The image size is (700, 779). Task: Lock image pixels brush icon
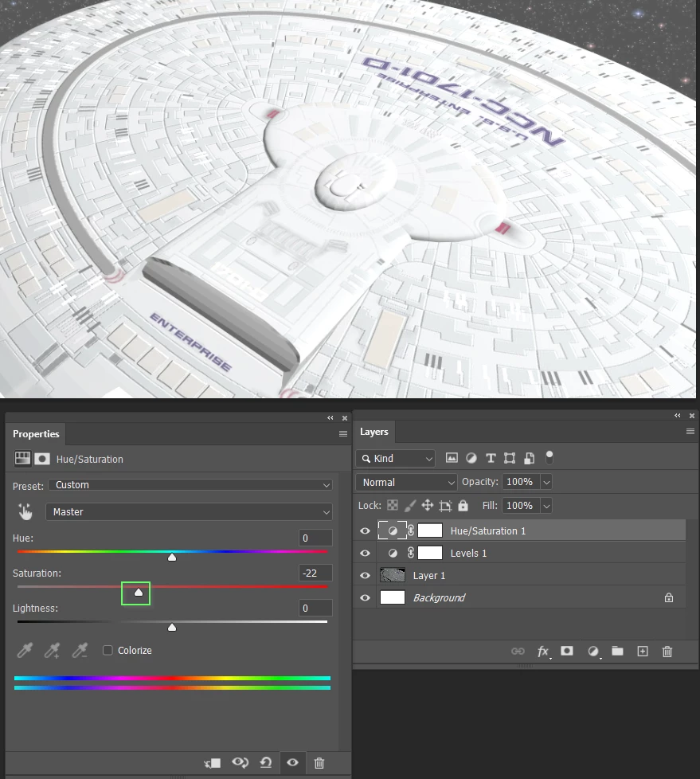pyautogui.click(x=410, y=506)
